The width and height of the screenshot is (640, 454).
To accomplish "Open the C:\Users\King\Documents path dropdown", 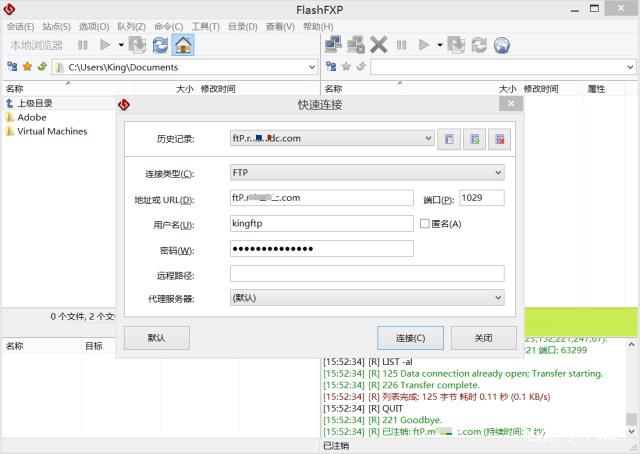I will 312,67.
